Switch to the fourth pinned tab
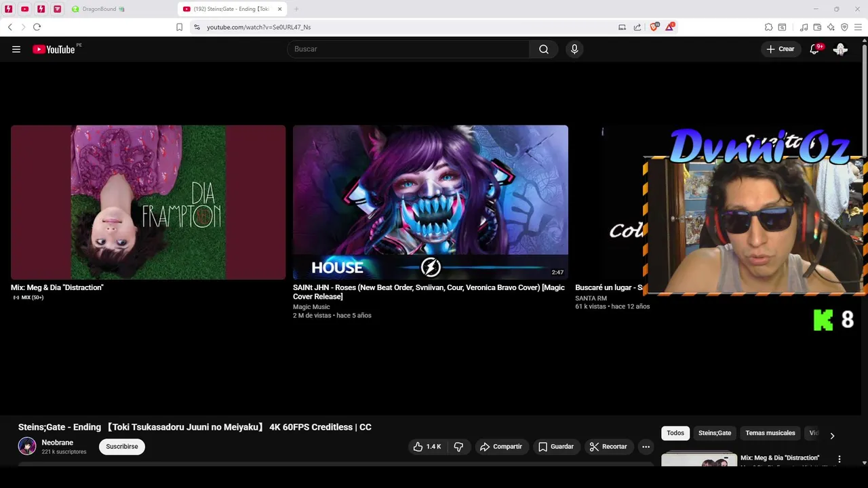The image size is (868, 488). click(x=58, y=9)
